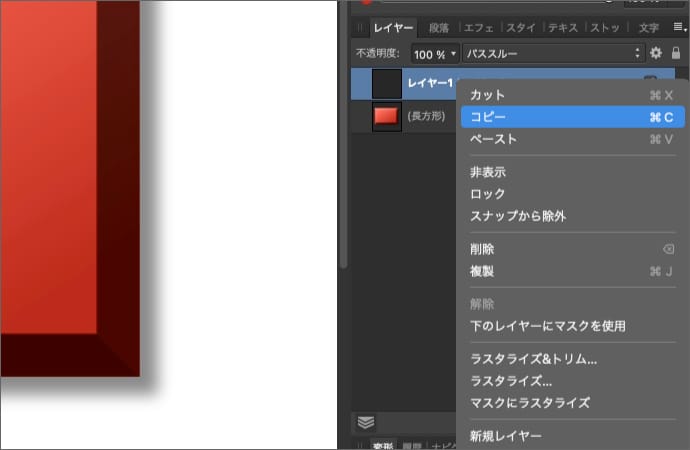Click 非表示 to hide the layer
The height and width of the screenshot is (450, 690).
point(487,172)
